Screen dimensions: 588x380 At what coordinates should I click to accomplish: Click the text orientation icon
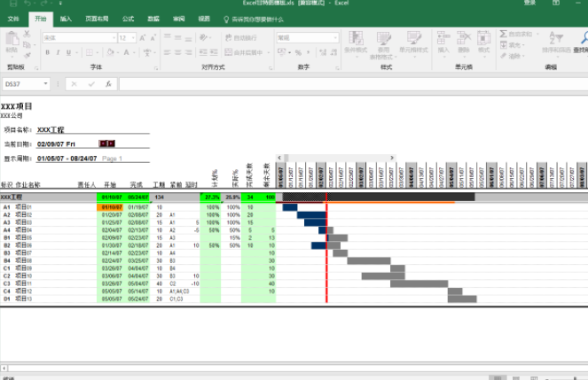[204, 37]
